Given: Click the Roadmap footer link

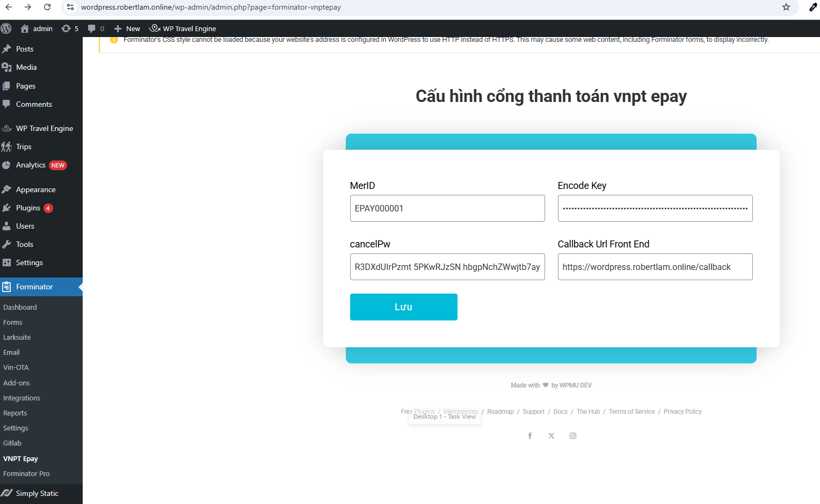Looking at the screenshot, I should click(500, 412).
